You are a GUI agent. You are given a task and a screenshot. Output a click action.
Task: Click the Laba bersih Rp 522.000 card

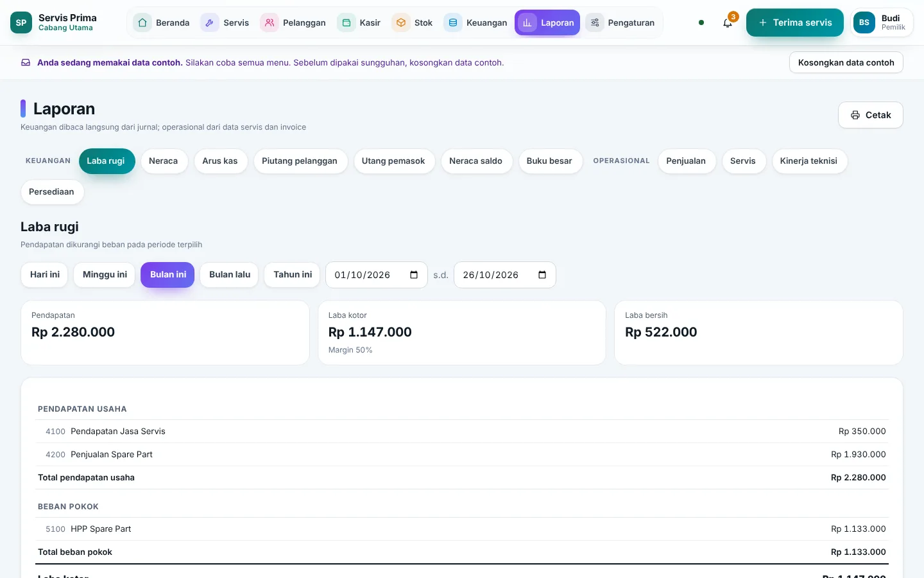[x=758, y=333]
